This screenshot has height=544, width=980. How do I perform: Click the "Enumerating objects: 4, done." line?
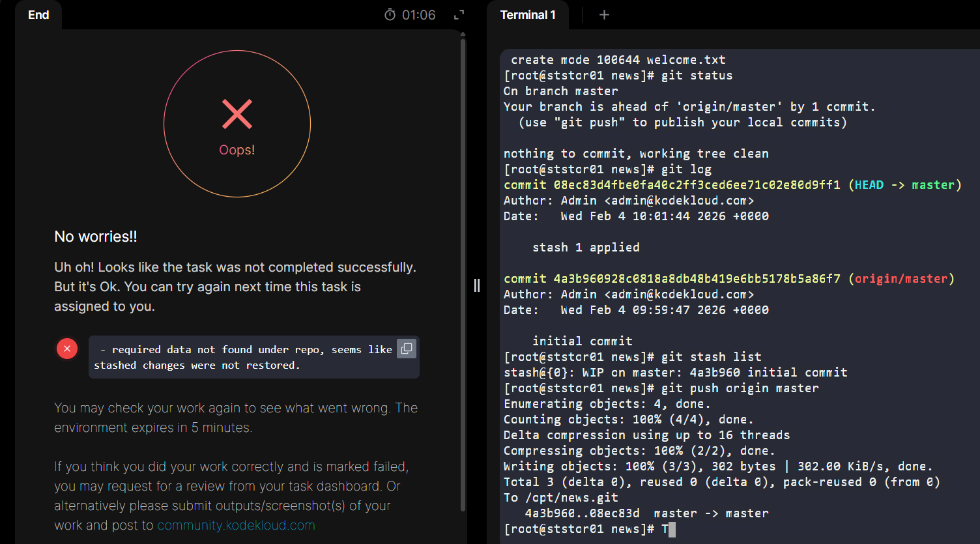[x=607, y=404]
